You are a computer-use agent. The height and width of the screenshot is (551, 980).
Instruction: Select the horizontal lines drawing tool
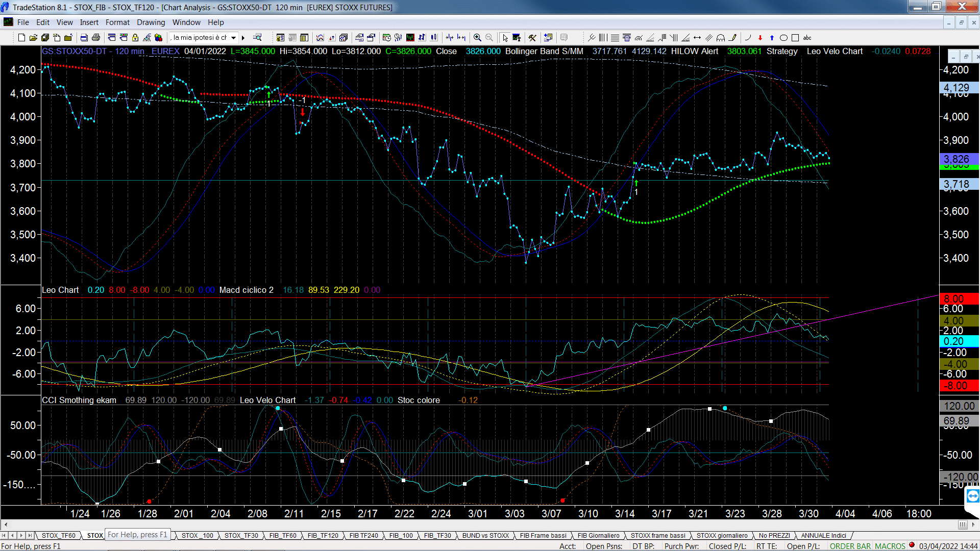click(x=615, y=37)
